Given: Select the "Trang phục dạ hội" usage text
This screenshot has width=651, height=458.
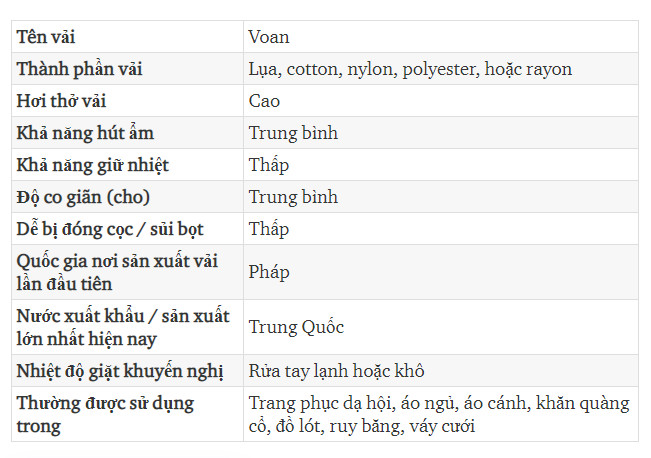Looking at the screenshot, I should point(320,403).
